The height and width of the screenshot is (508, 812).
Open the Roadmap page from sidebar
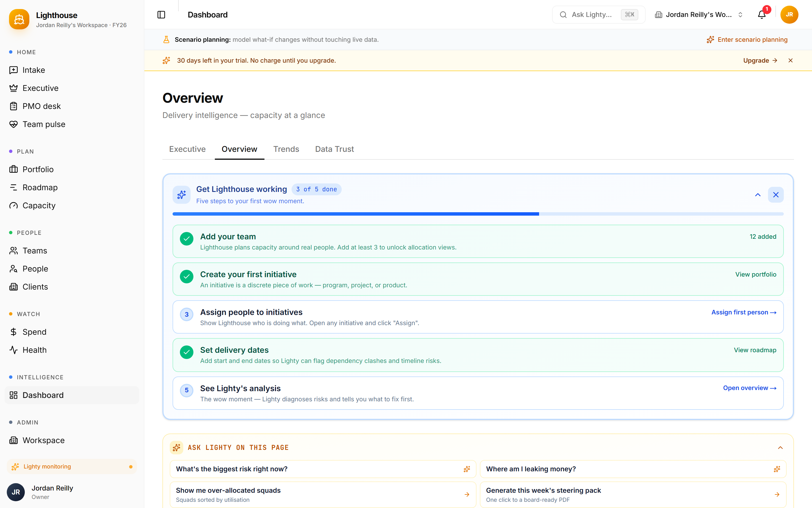pyautogui.click(x=72, y=187)
